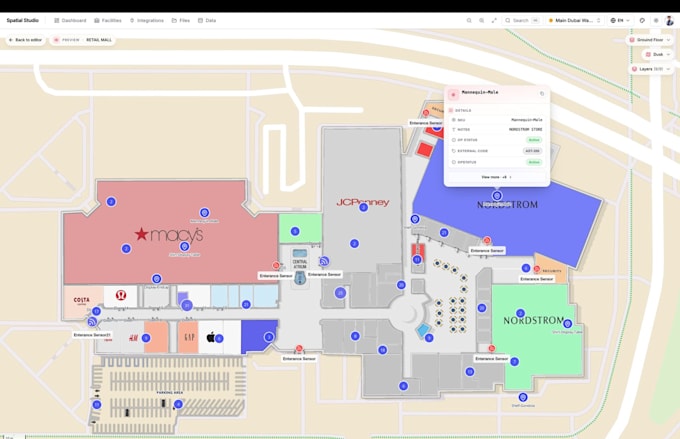Click entrance sensor marker by Macy's east side
The image size is (680, 439).
pos(276,265)
